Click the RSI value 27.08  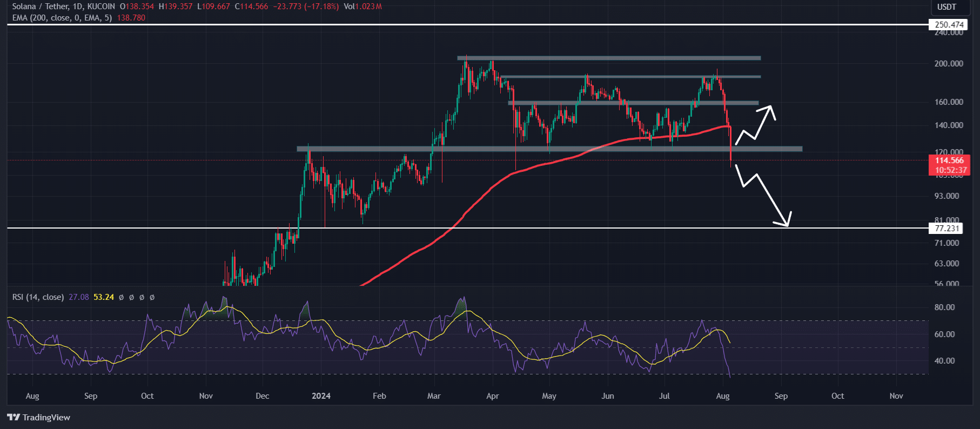[79, 297]
